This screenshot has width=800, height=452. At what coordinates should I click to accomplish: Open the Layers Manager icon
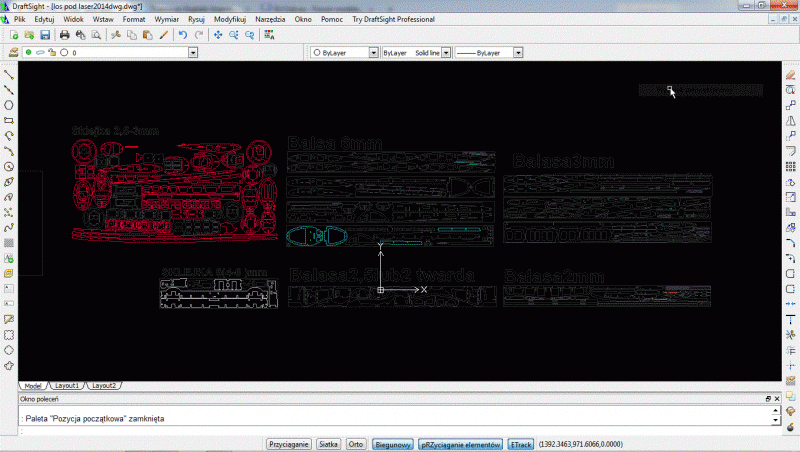[13, 52]
